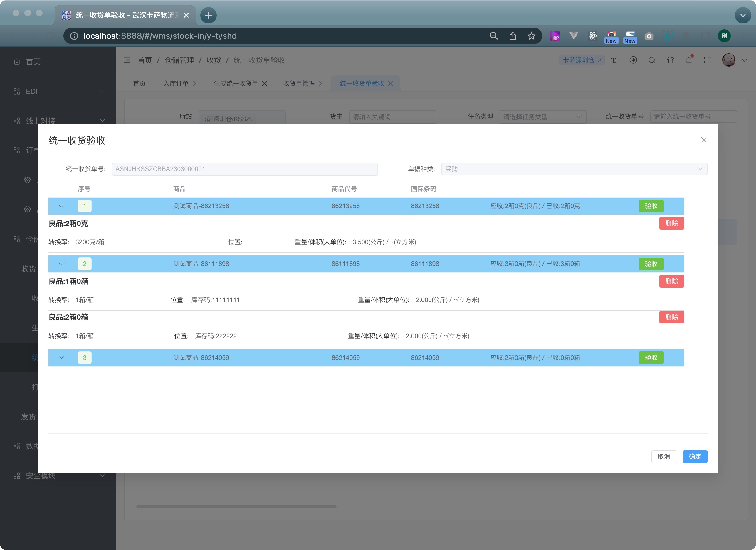Click the site info icon before localhost URL
This screenshot has width=756, height=550.
(x=74, y=36)
